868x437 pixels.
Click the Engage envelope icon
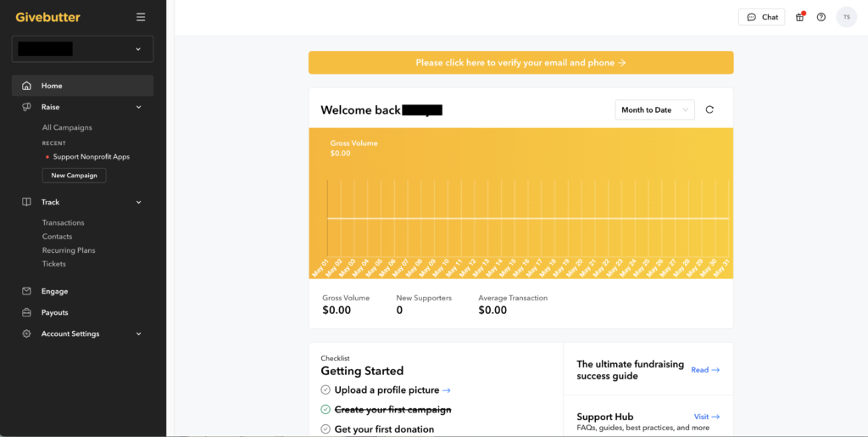click(x=26, y=291)
